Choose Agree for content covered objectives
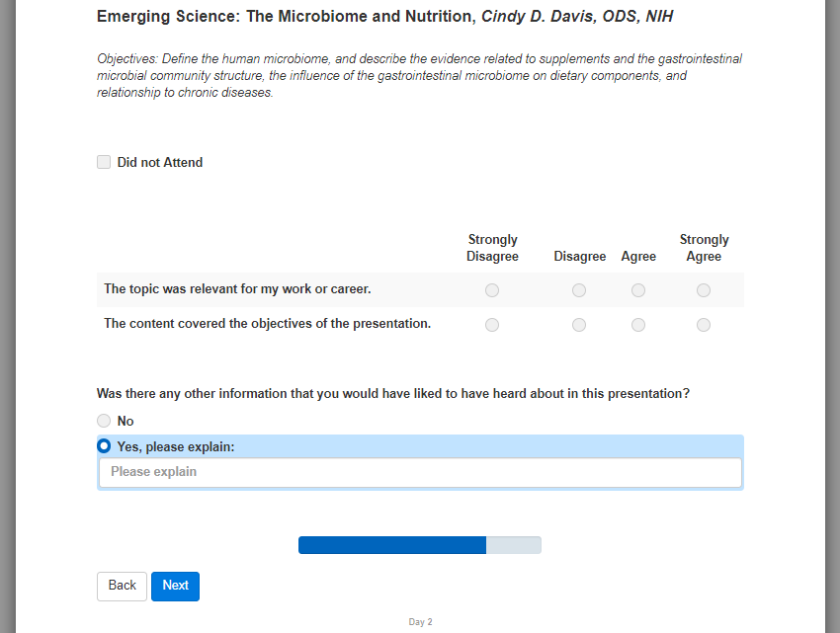Screen dimensions: 840x633 638,325
